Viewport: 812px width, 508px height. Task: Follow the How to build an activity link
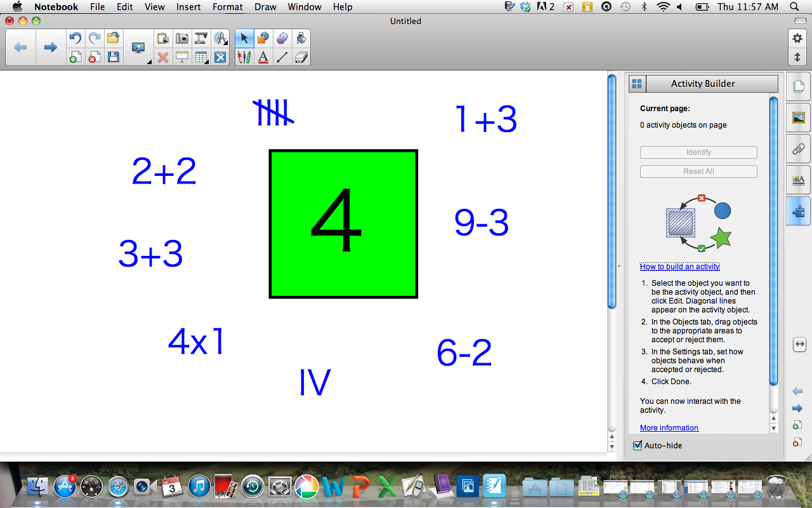679,266
